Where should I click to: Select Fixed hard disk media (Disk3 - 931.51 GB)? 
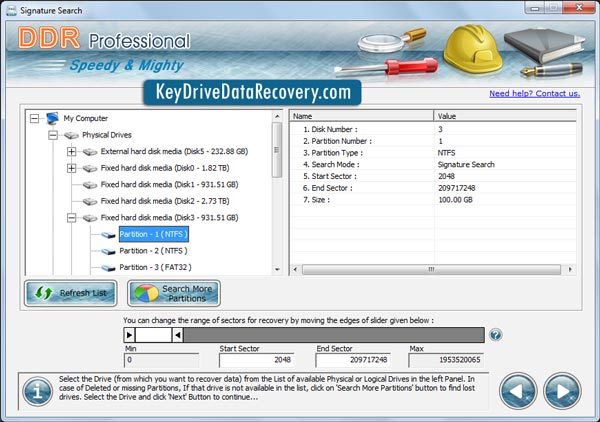click(x=169, y=217)
